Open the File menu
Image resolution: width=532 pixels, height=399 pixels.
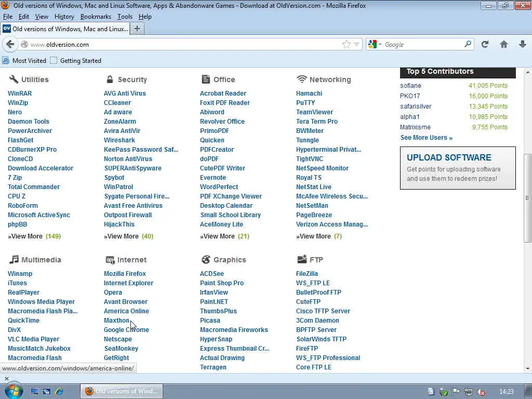click(7, 17)
